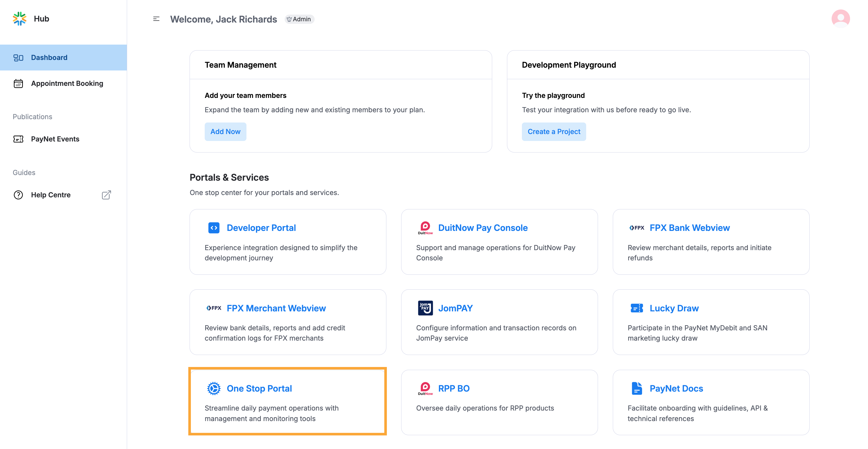The width and height of the screenshot is (868, 449).
Task: Click the PayNet Docs document icon
Action: click(x=636, y=388)
